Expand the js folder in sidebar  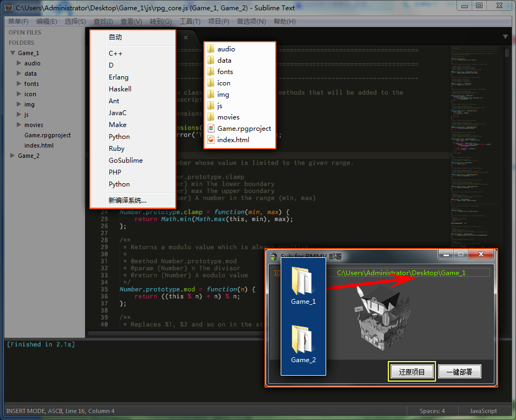point(19,115)
